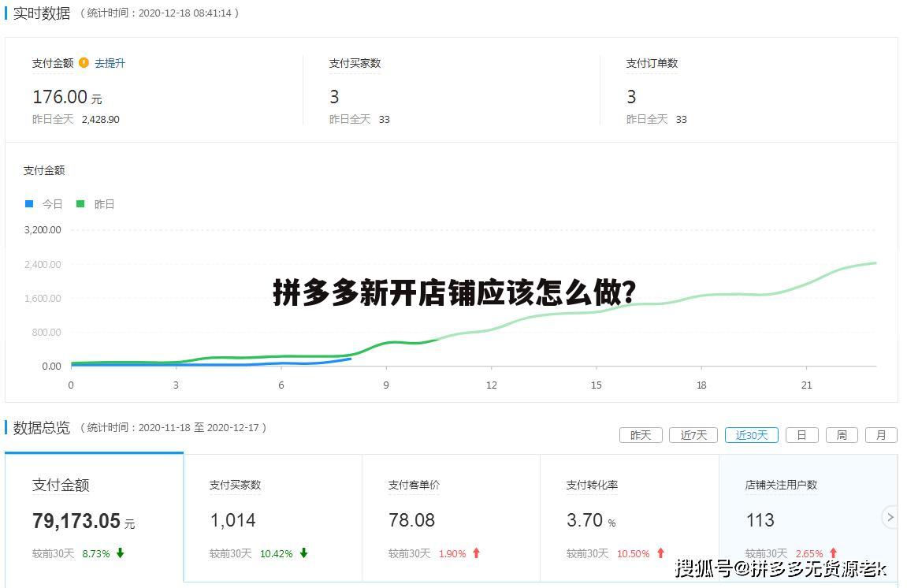Click the 800.00 y-axis label
Viewport: 907px width, 588px height.
pyautogui.click(x=46, y=332)
